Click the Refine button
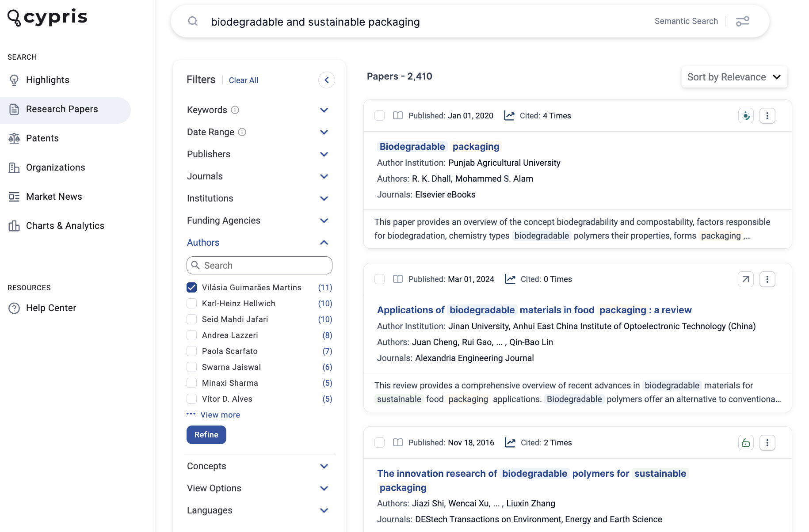The width and height of the screenshot is (809, 532). pos(206,435)
